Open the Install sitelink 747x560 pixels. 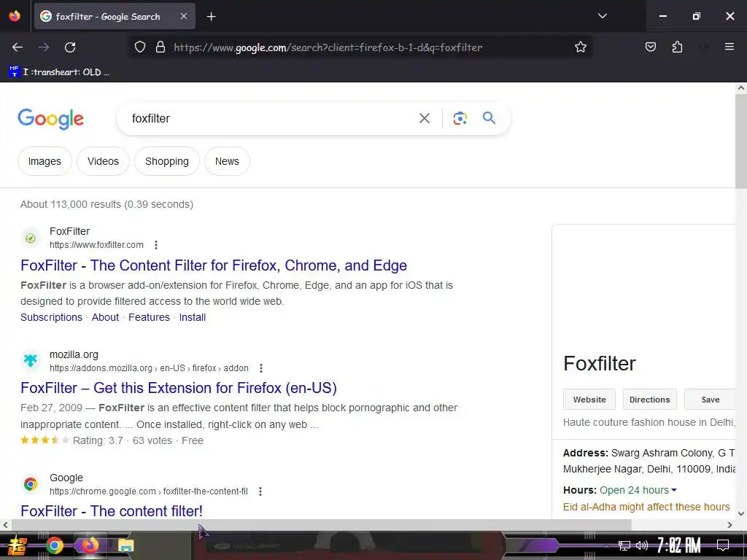point(193,317)
